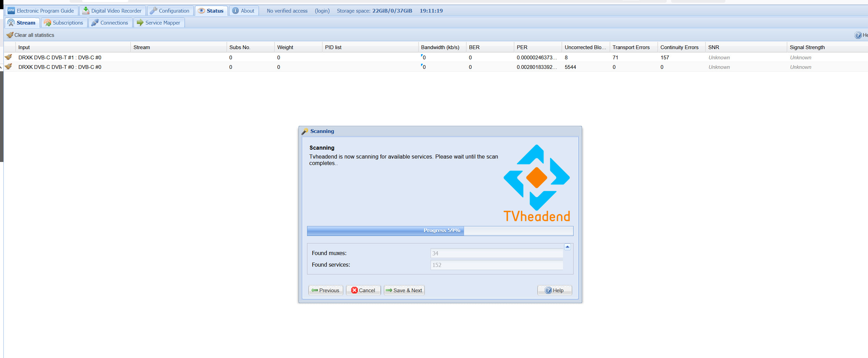The image size is (868, 358).
Task: Click Storage space indicator 22GiB/0/37GiB
Action: 374,11
